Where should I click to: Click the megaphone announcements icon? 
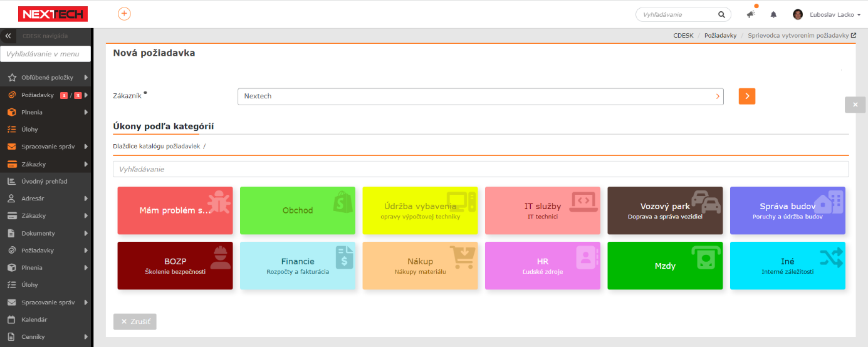tap(751, 14)
